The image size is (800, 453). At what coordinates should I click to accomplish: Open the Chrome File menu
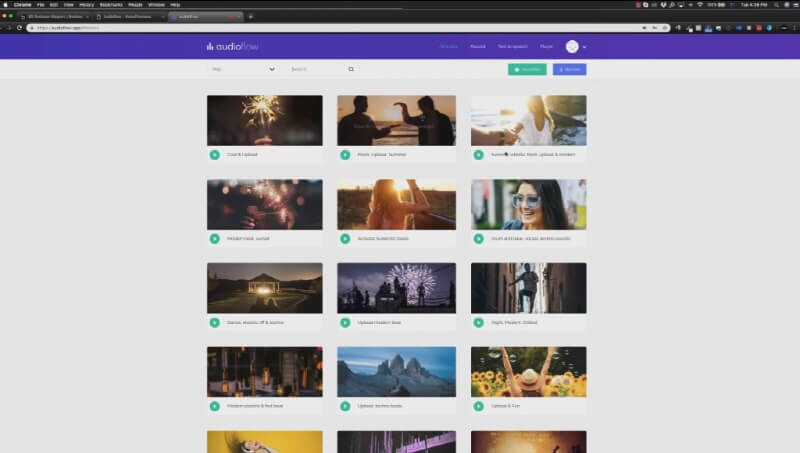[x=41, y=5]
